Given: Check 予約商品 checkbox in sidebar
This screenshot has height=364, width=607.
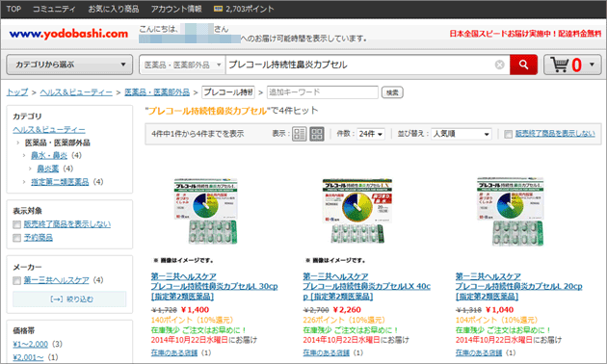Looking at the screenshot, I should [16, 238].
